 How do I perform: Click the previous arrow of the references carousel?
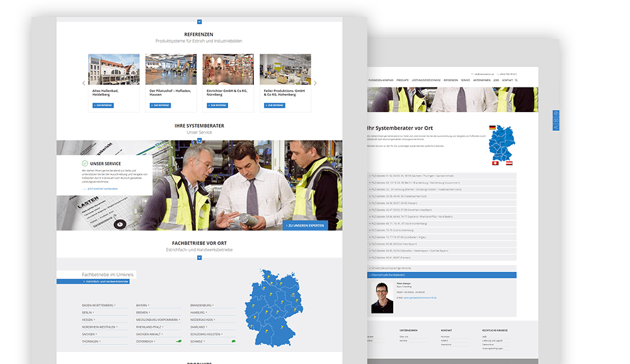click(x=84, y=83)
